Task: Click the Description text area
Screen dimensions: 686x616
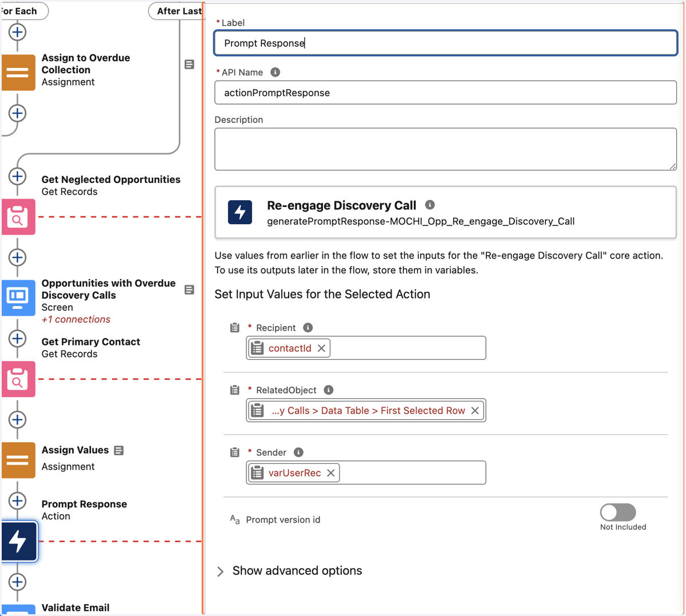Action: [x=446, y=149]
